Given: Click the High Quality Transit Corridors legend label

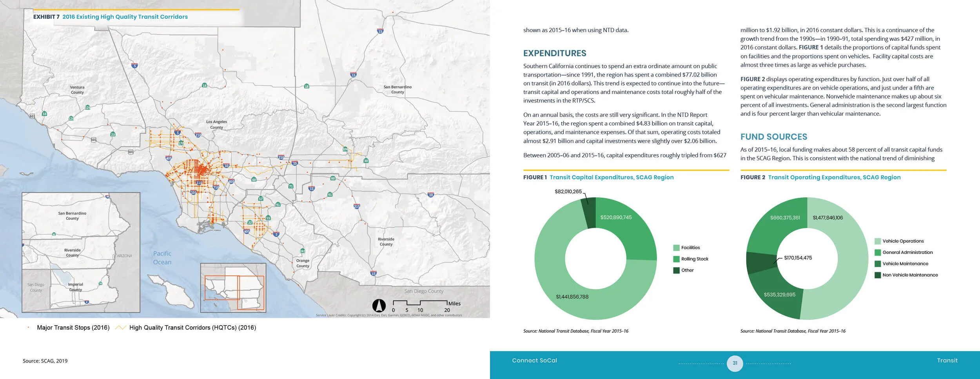Looking at the screenshot, I should tap(192, 328).
